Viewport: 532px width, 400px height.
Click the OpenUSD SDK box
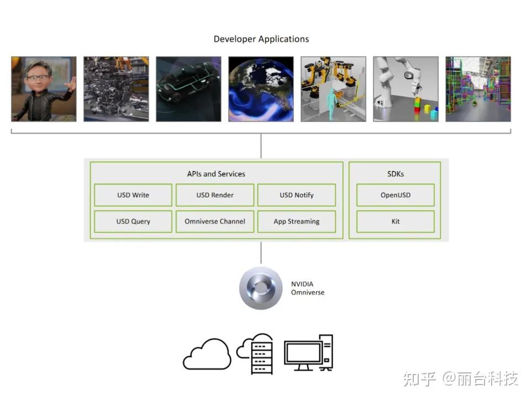395,195
